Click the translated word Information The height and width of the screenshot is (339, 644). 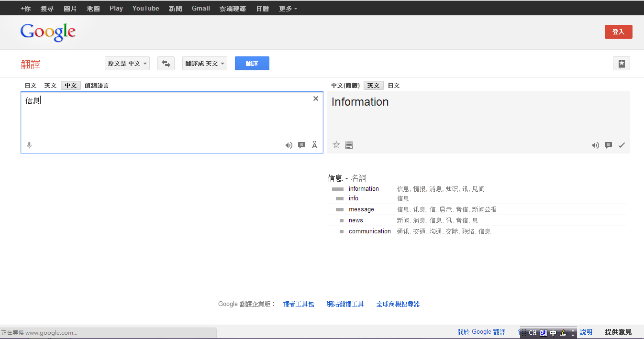(x=360, y=102)
